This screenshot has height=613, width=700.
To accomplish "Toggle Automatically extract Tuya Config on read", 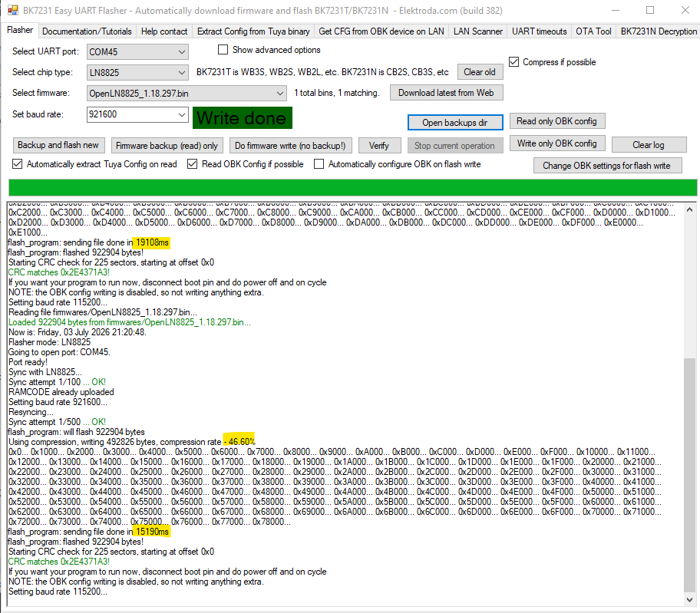I will click(x=17, y=163).
